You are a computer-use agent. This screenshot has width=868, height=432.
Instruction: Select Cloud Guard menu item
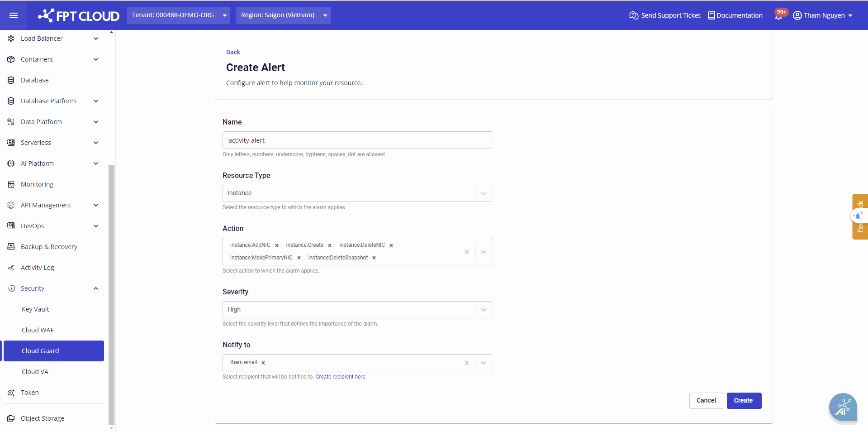(x=53, y=351)
